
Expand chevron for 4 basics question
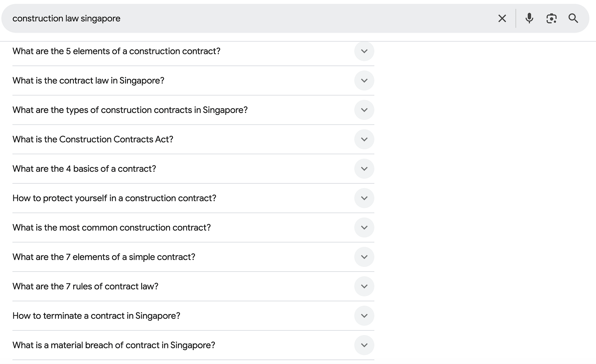pyautogui.click(x=364, y=169)
